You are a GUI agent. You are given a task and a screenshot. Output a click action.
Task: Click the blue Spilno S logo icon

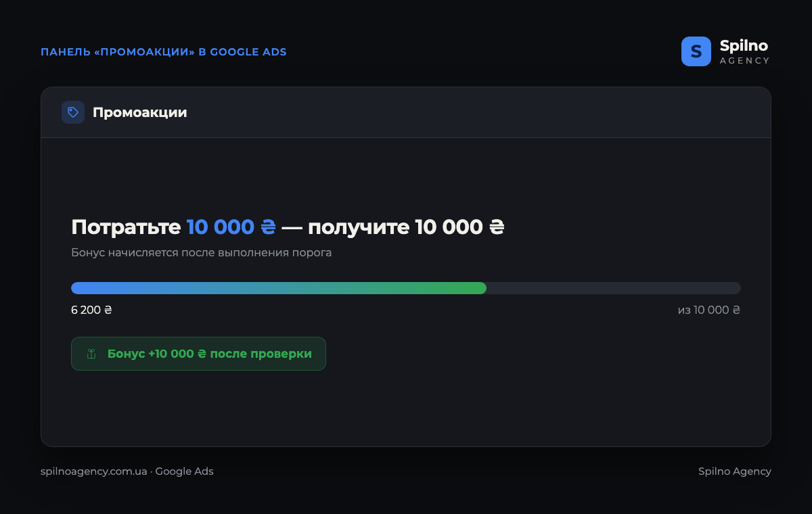(696, 51)
